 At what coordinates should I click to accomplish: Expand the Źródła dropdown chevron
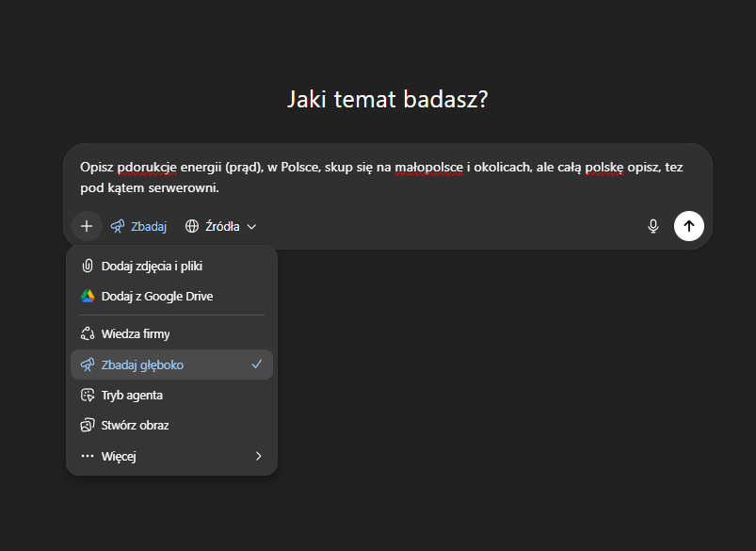click(x=251, y=226)
